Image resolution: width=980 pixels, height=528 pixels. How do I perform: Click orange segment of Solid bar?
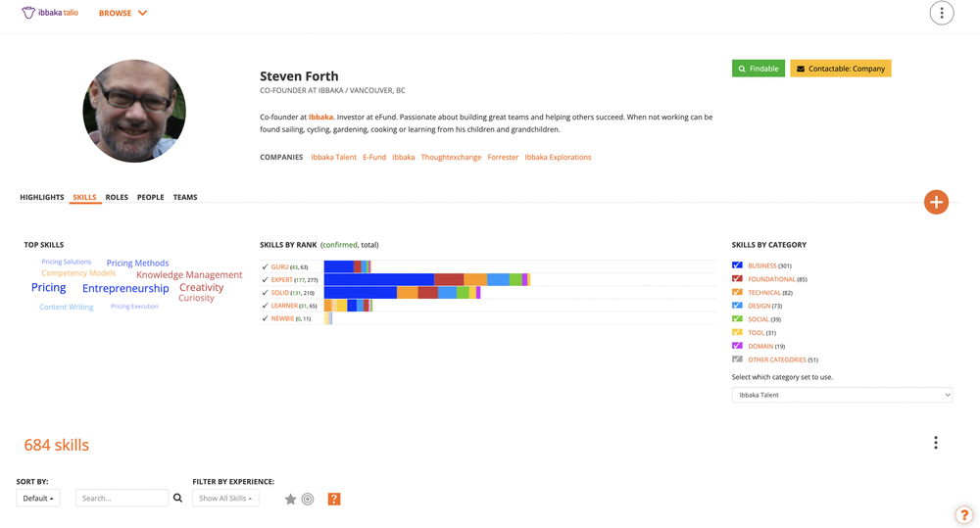(408, 293)
